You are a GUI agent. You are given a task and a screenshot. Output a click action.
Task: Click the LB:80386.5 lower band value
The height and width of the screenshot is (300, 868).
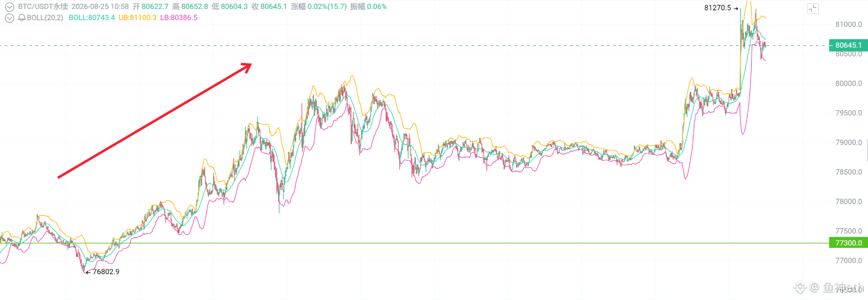[179, 18]
